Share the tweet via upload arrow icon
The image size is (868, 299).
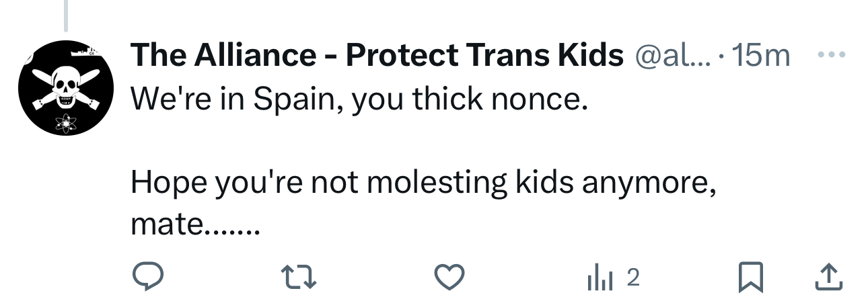click(829, 277)
